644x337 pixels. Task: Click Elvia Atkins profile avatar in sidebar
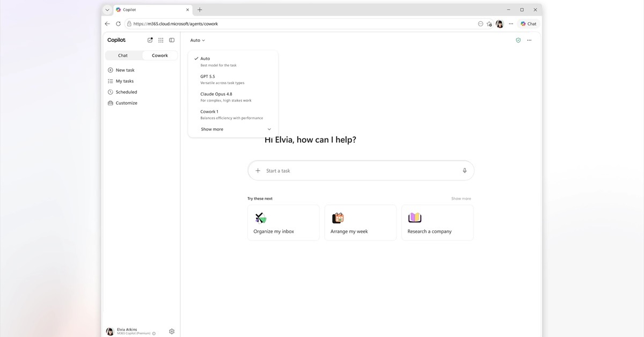[110, 332]
